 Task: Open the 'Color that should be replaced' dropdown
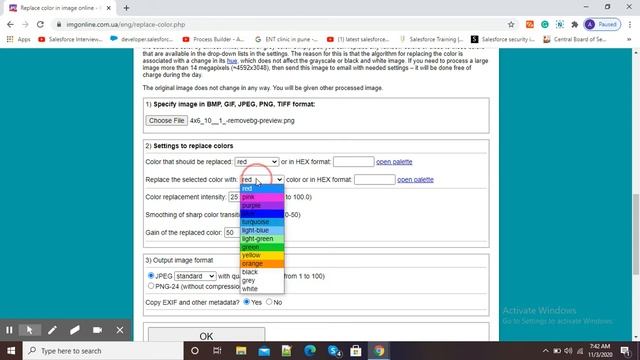click(257, 162)
